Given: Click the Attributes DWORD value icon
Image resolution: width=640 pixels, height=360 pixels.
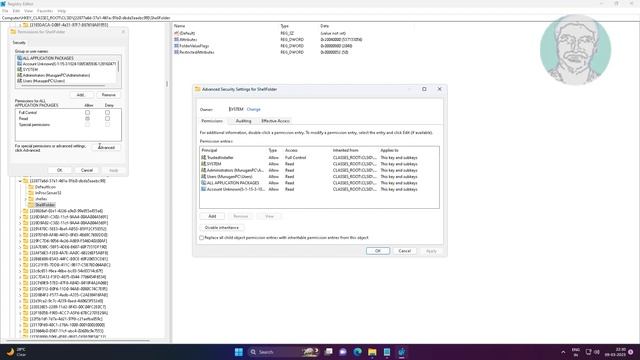Looking at the screenshot, I should point(177,40).
